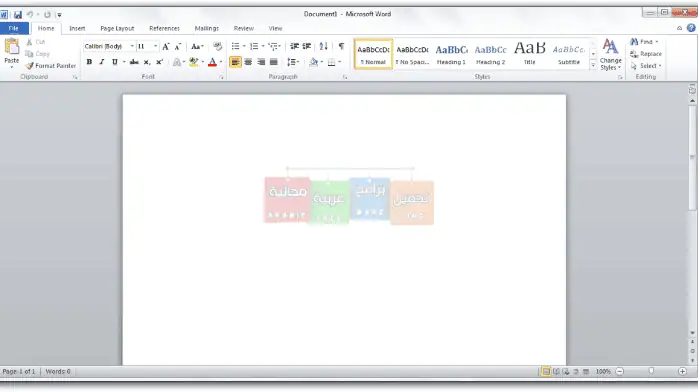The height and width of the screenshot is (392, 698).
Task: Click the Find button
Action: [644, 42]
